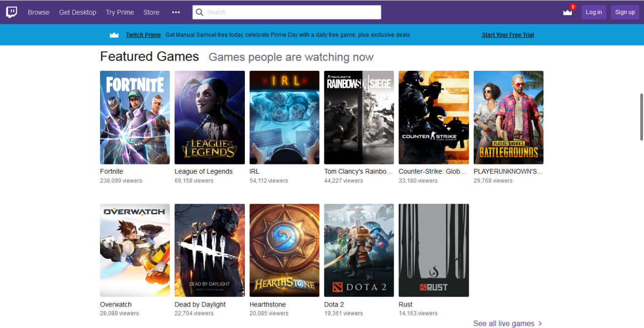The image size is (644, 328).
Task: Click the 19,361 viewers text
Action: (344, 313)
